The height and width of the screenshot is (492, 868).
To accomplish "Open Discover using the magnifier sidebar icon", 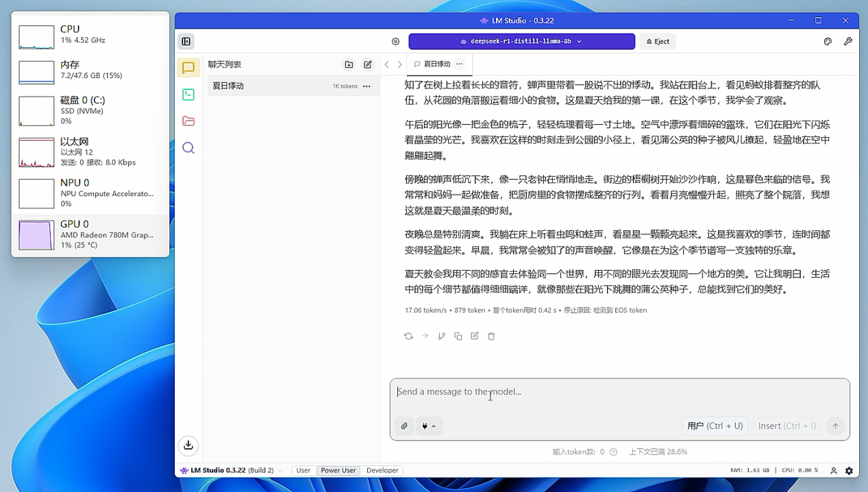I will [188, 147].
